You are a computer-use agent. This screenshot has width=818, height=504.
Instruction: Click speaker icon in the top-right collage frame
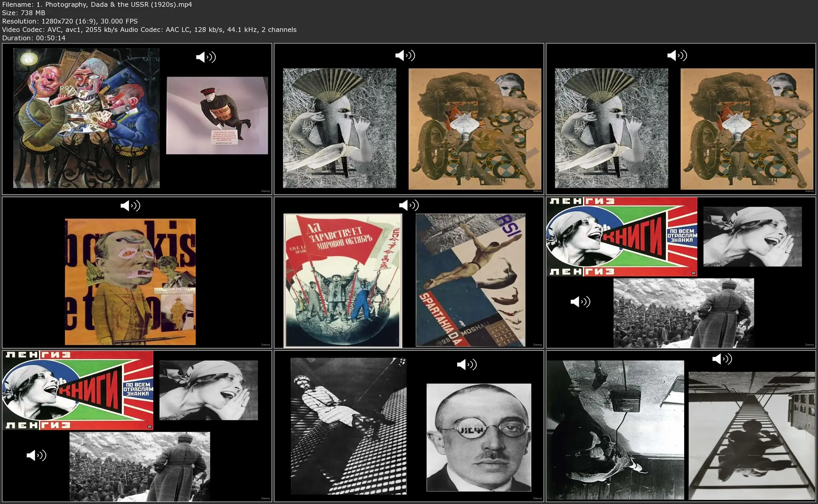click(677, 55)
